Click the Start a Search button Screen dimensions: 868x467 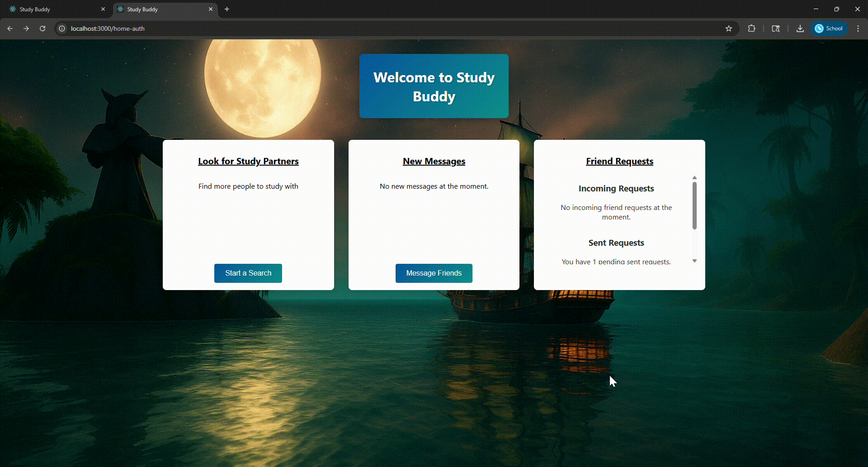pos(248,273)
